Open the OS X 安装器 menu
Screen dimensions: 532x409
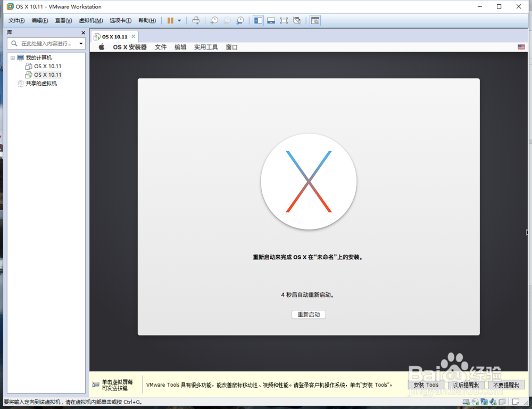pos(130,47)
